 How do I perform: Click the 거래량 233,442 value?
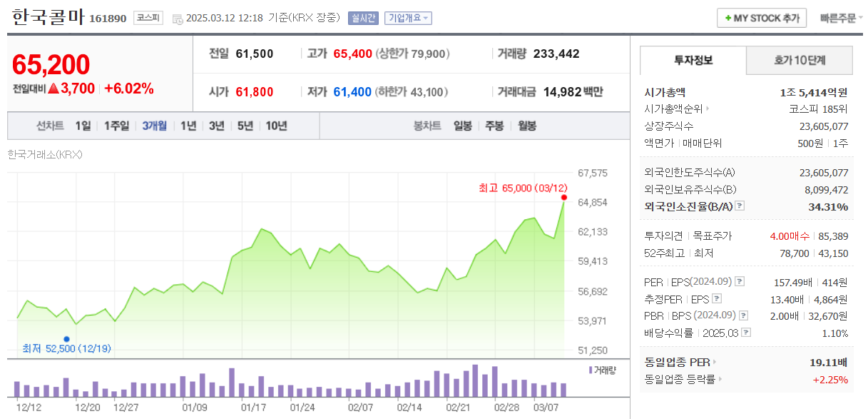point(556,54)
